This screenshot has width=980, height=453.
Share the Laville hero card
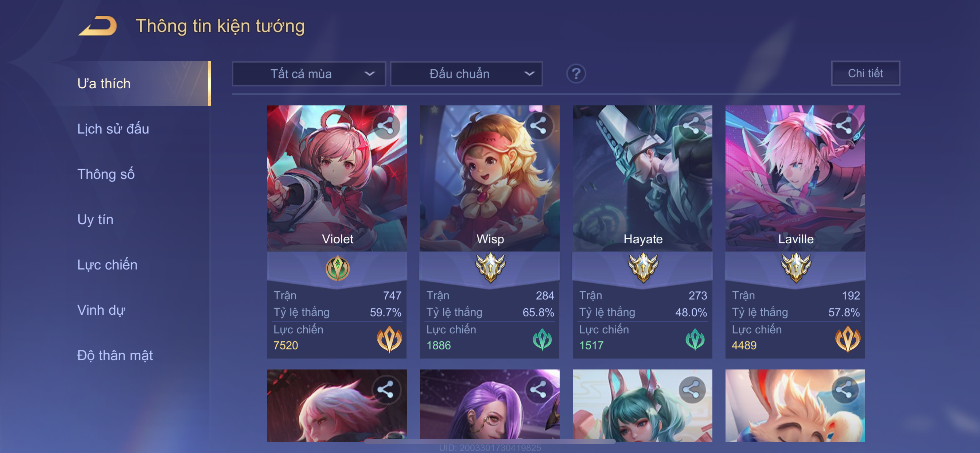coord(844,125)
